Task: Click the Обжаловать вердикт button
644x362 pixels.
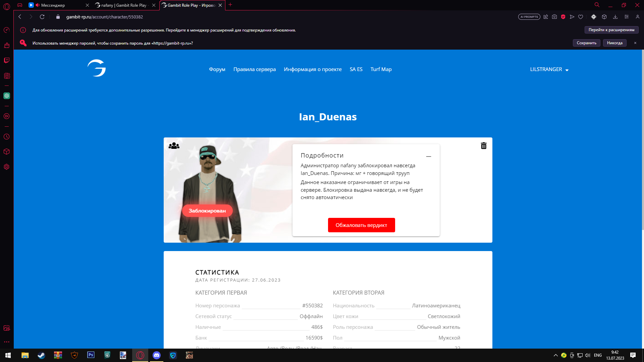Action: pyautogui.click(x=361, y=225)
